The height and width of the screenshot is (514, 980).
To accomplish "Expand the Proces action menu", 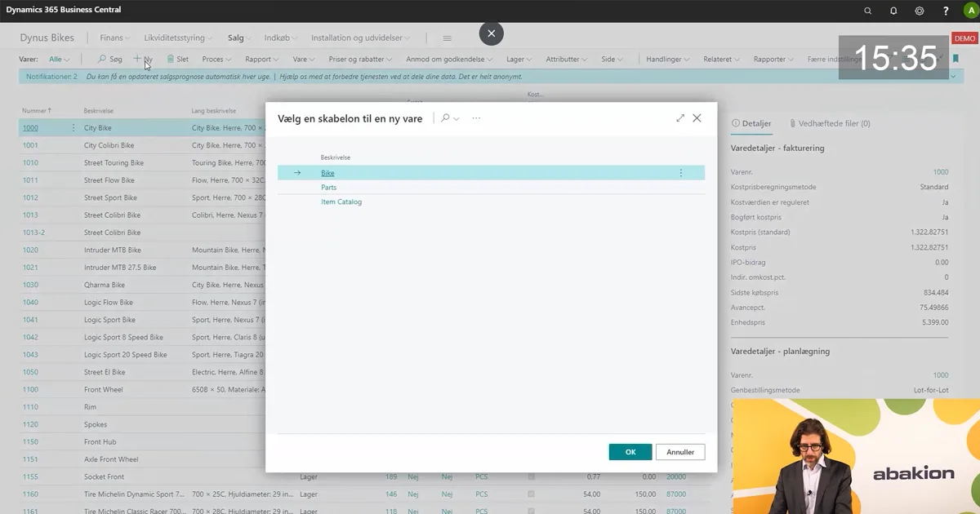I will (x=217, y=59).
